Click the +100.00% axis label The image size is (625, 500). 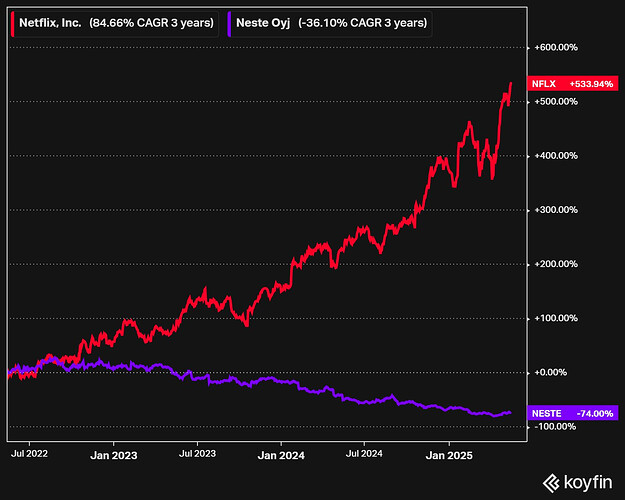pyautogui.click(x=556, y=318)
